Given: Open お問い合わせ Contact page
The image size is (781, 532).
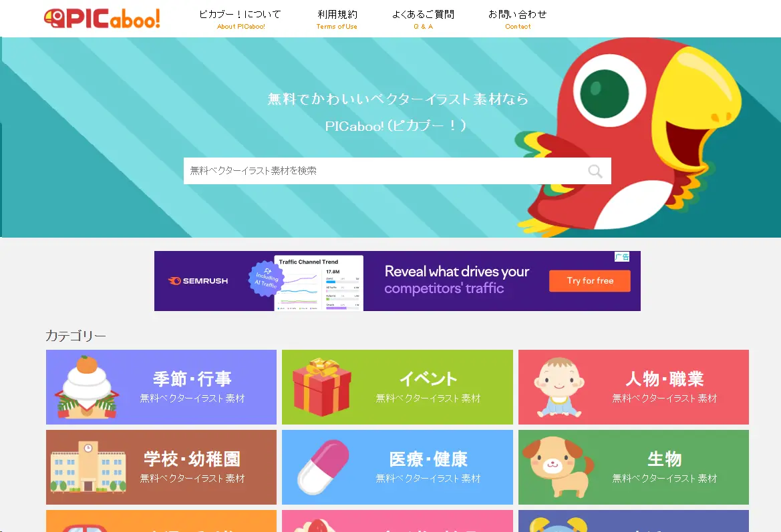Looking at the screenshot, I should pyautogui.click(x=518, y=19).
